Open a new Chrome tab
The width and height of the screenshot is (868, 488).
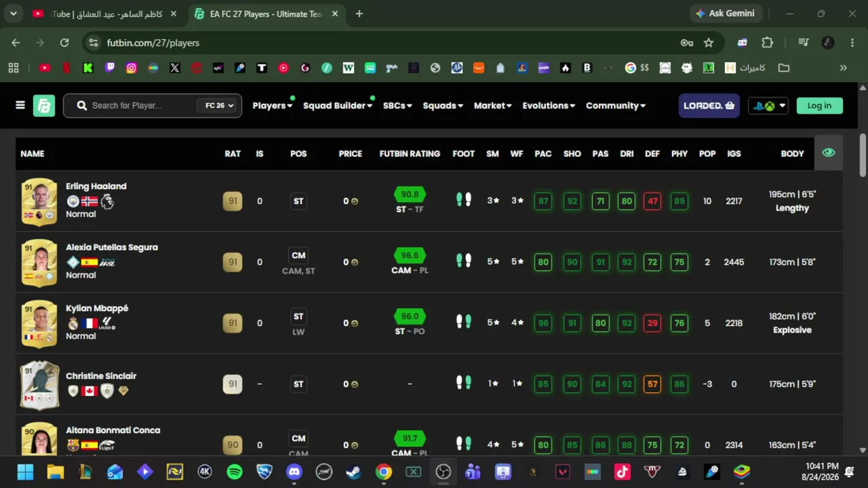[359, 14]
